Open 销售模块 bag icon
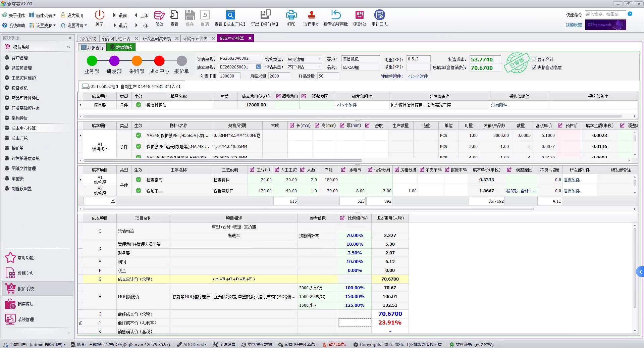644x348 pixels. click(10, 304)
